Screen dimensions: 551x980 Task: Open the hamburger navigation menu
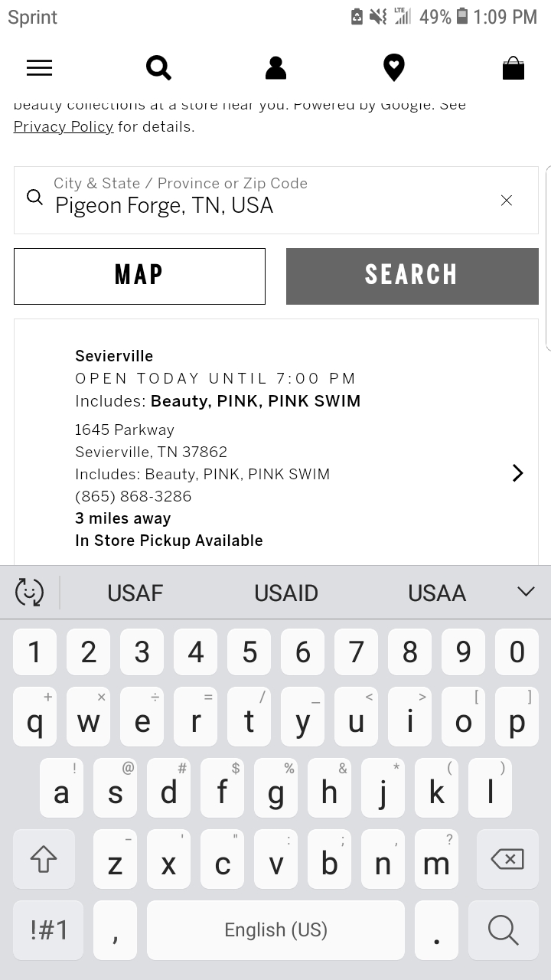click(x=39, y=68)
